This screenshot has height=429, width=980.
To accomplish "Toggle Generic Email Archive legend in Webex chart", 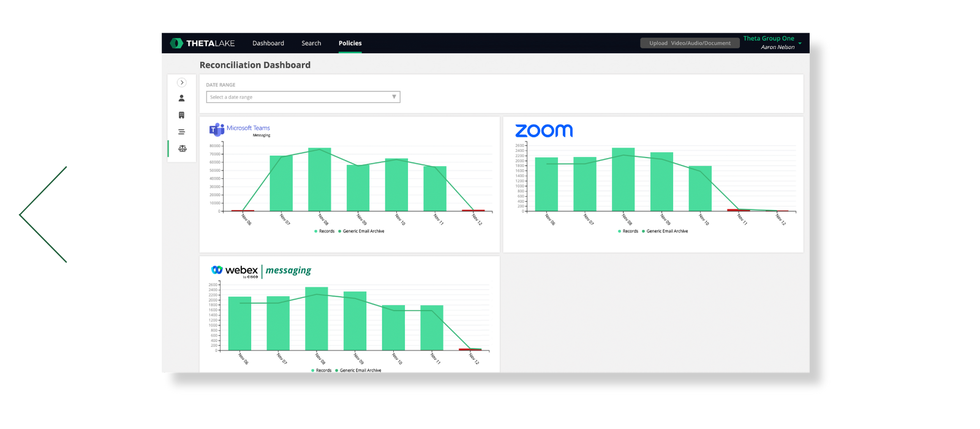I will coord(358,371).
